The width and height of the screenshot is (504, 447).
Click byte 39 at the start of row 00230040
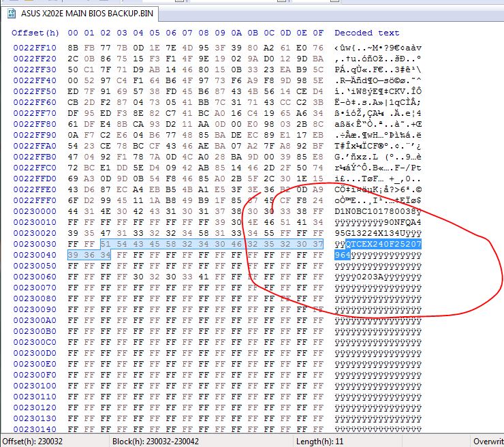click(73, 255)
